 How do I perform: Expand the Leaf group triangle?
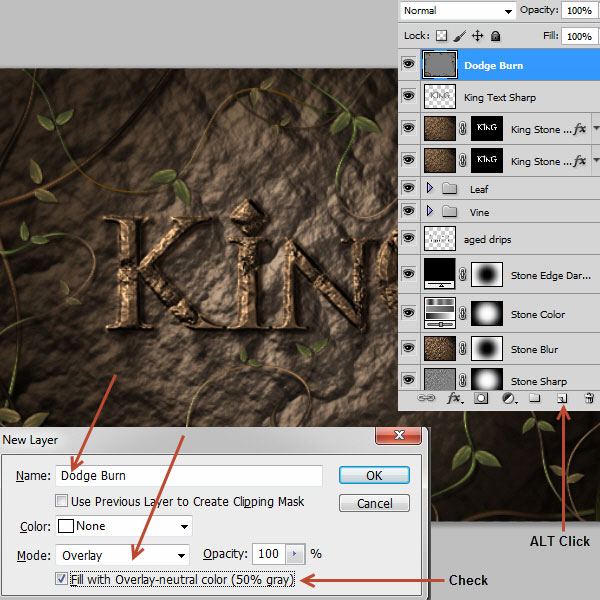[x=430, y=188]
